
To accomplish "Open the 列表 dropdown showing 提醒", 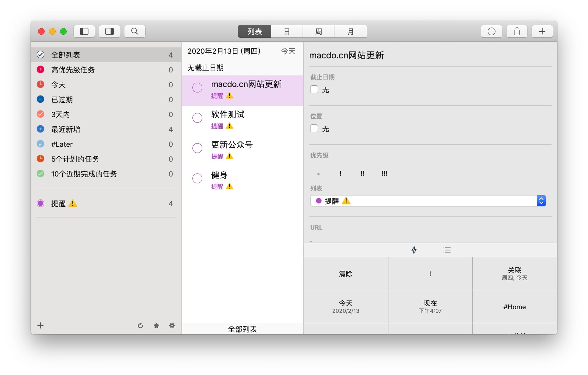I will 428,201.
